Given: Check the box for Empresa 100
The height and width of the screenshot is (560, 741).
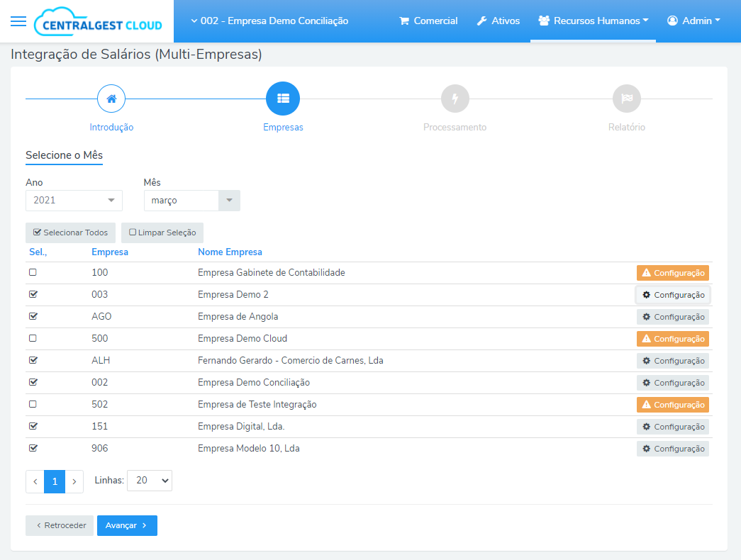Looking at the screenshot, I should click(33, 272).
